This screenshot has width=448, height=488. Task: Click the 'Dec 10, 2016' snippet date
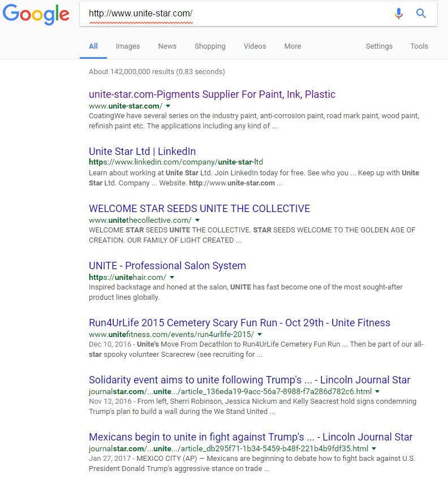110,344
